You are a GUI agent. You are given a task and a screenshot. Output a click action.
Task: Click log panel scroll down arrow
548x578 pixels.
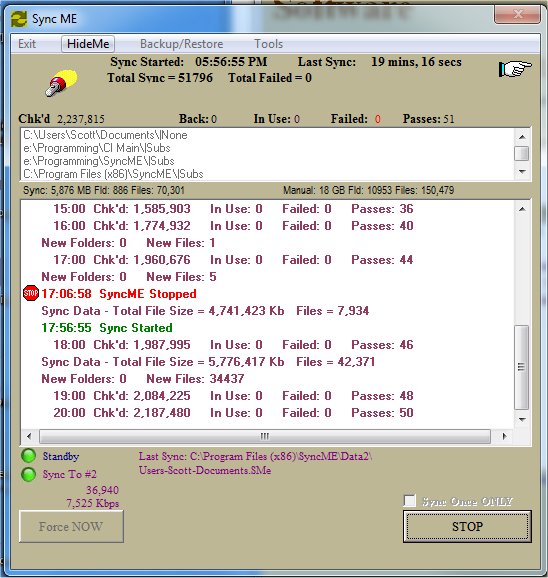[522, 419]
